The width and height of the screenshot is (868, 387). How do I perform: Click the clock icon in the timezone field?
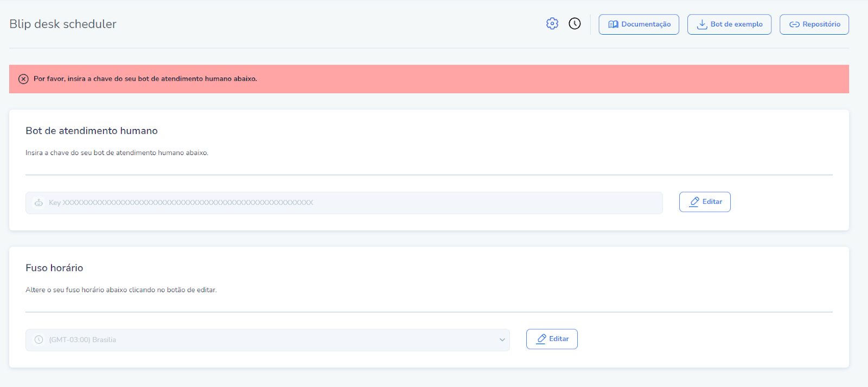coord(39,340)
